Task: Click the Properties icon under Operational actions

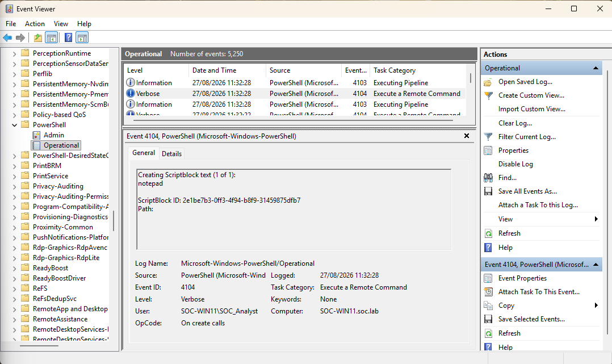Action: [488, 150]
